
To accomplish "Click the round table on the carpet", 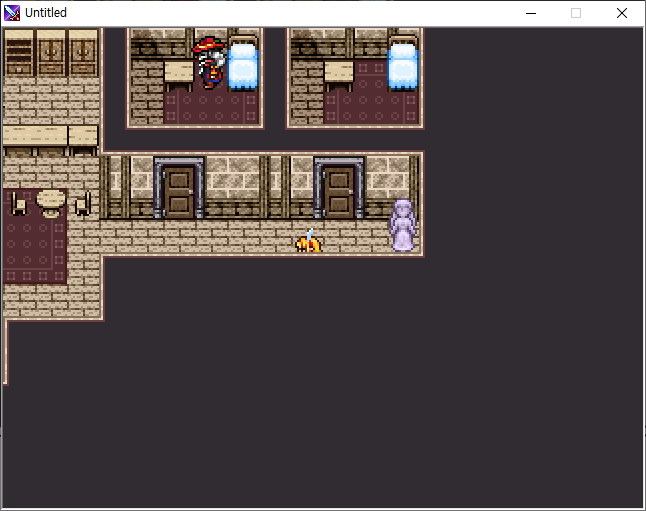I will [x=51, y=204].
